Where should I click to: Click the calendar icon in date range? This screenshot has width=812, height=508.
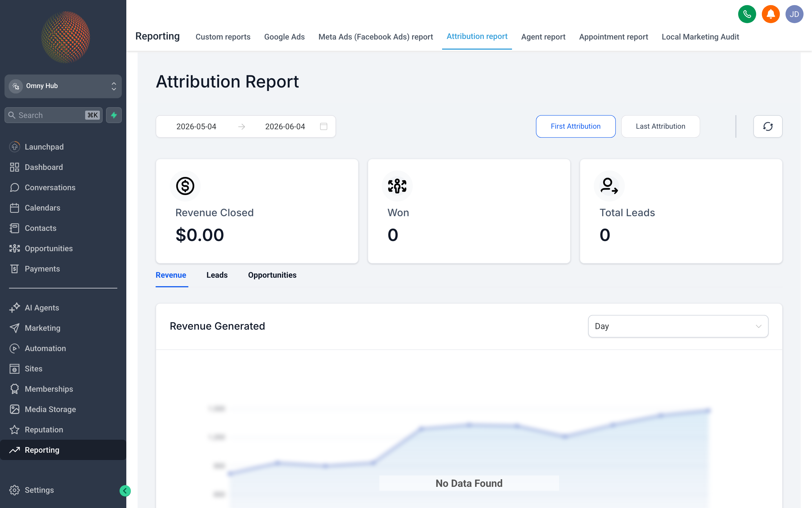pyautogui.click(x=323, y=126)
